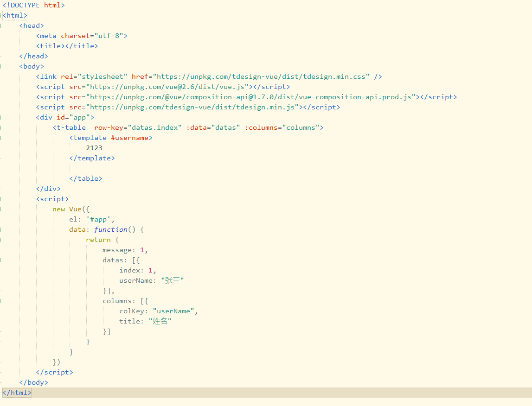Click the title: "姓名" property

(145, 321)
